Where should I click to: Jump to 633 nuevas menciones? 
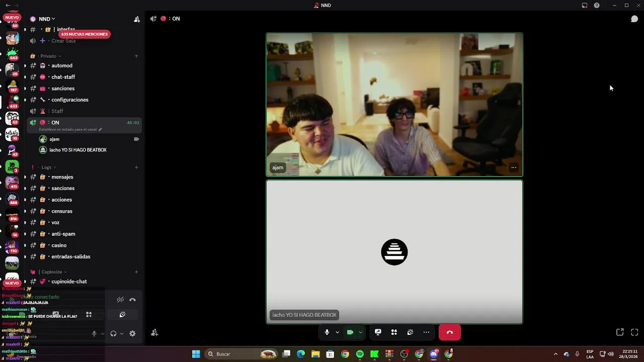[85, 34]
